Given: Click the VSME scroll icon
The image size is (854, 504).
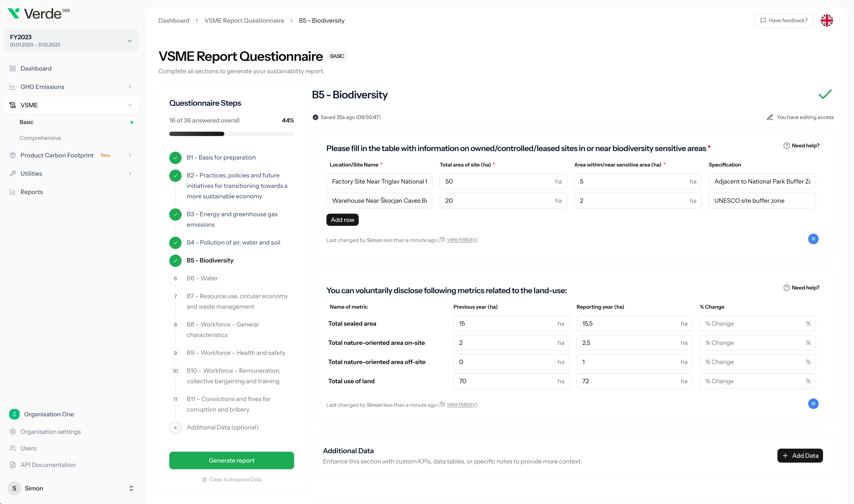Looking at the screenshot, I should click(x=13, y=105).
